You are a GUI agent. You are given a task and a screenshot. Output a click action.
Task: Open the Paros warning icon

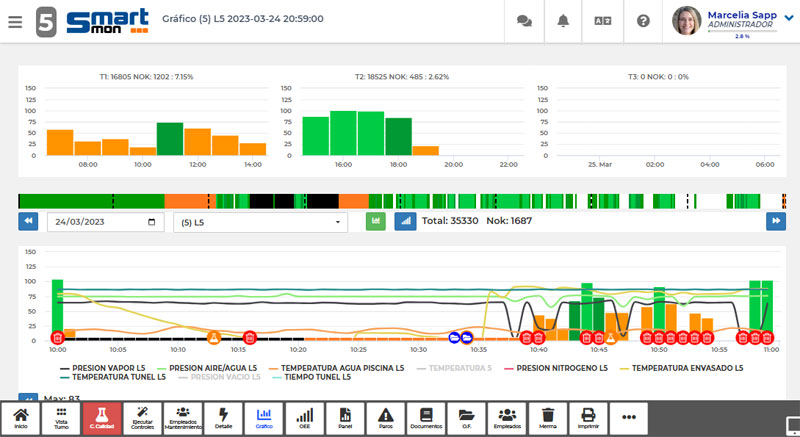click(x=386, y=418)
